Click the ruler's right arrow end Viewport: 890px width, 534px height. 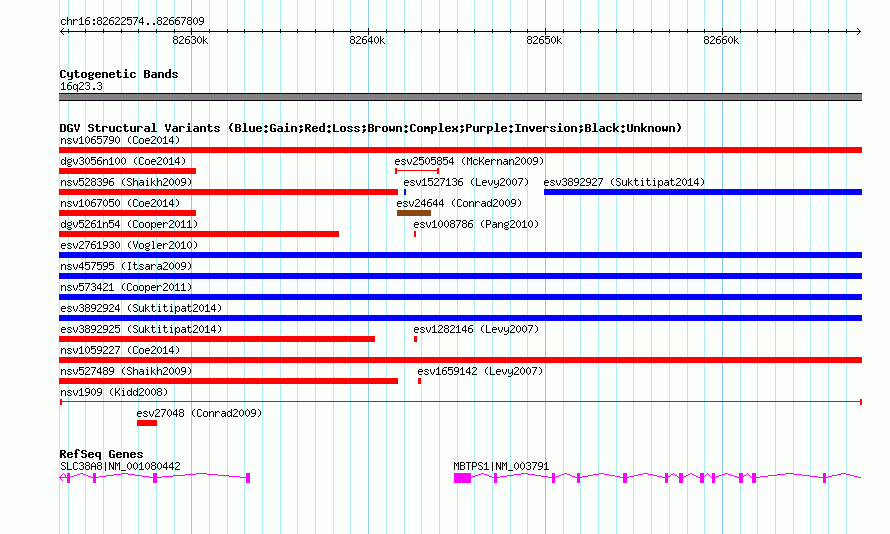[x=859, y=31]
